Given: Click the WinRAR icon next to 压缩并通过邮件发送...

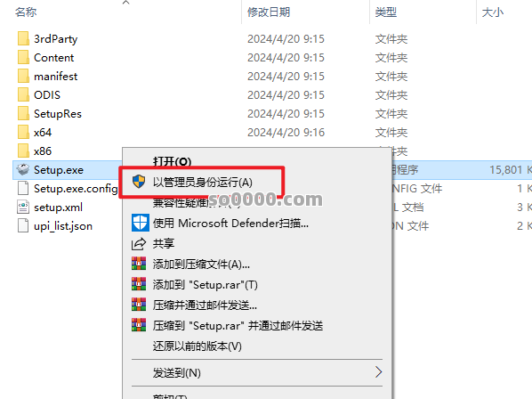Looking at the screenshot, I should (x=139, y=305).
